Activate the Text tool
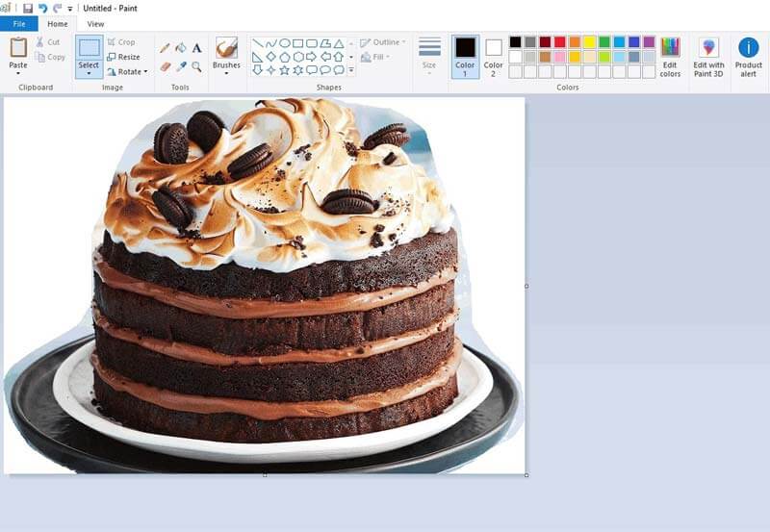770x532 pixels. point(196,47)
